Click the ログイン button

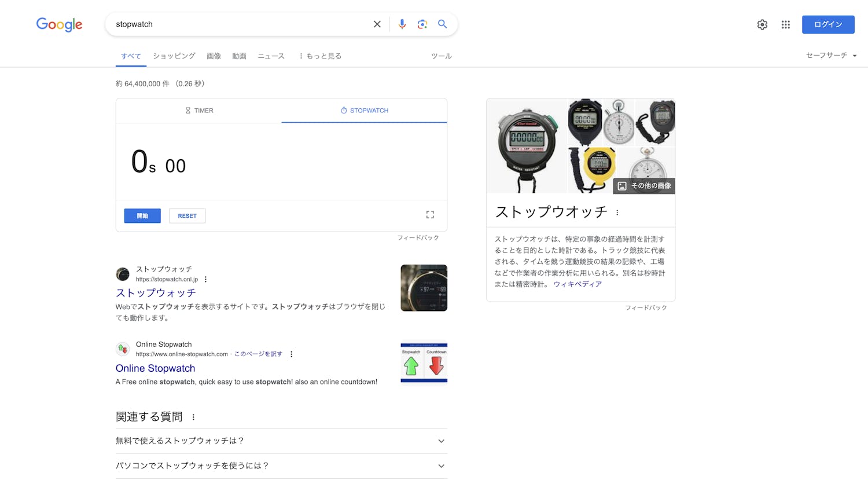[828, 24]
